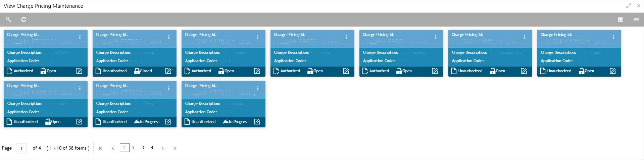Jump to first page arrow

101,148
